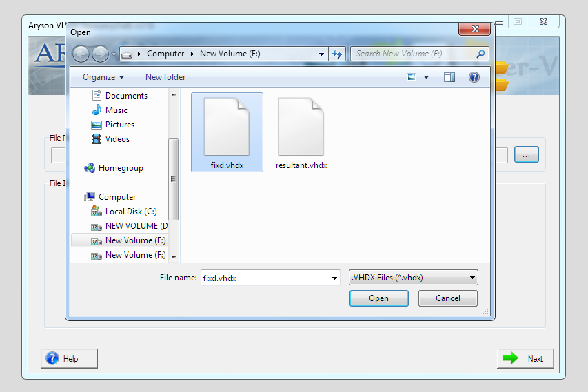Select the fixd.vhdx file icon
This screenshot has height=392, width=588.
(227, 132)
